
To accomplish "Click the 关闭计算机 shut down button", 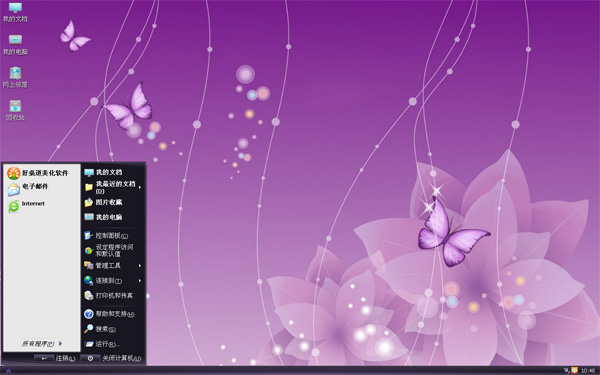I will point(111,358).
